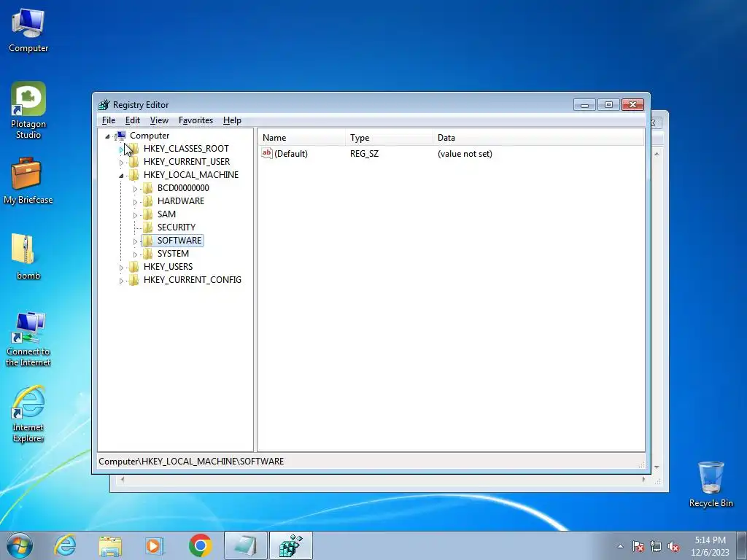Screen dimensions: 747x560
Task: Click the HKEY_USERS folder icon
Action: click(x=134, y=267)
